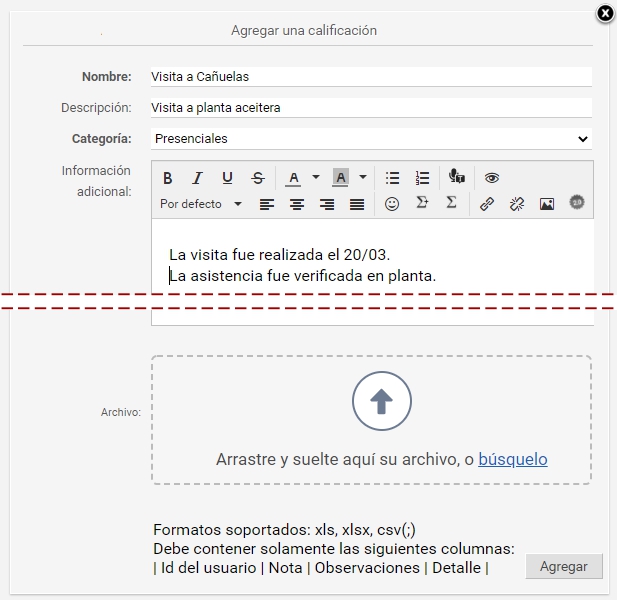Justify the text alignment
The width and height of the screenshot is (617, 601).
(x=357, y=204)
